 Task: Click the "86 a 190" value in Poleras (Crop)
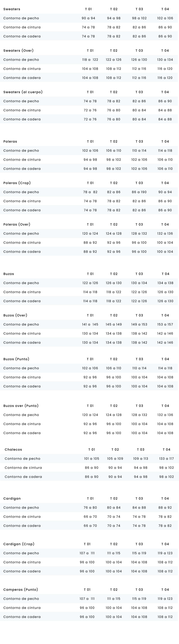(x=139, y=192)
